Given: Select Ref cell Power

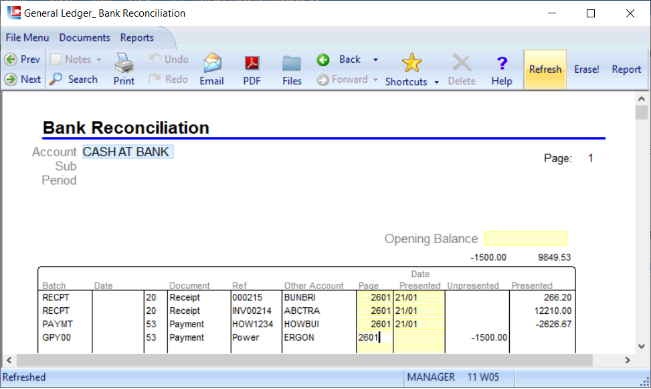Looking at the screenshot, I should [245, 337].
